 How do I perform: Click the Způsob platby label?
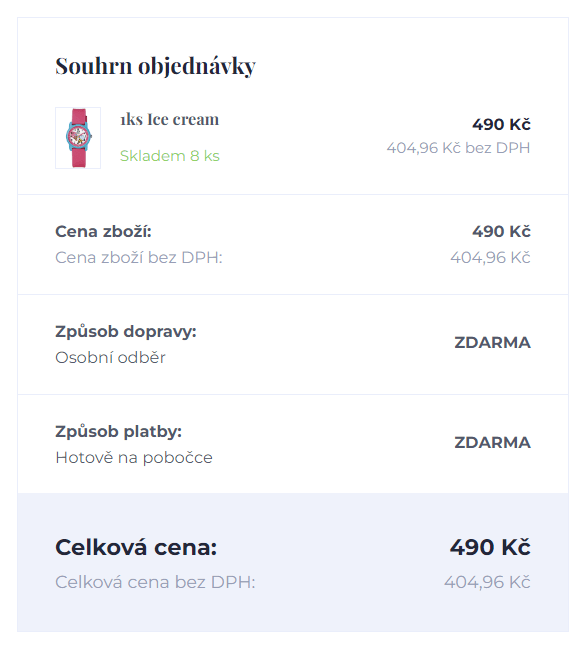[x=119, y=431]
